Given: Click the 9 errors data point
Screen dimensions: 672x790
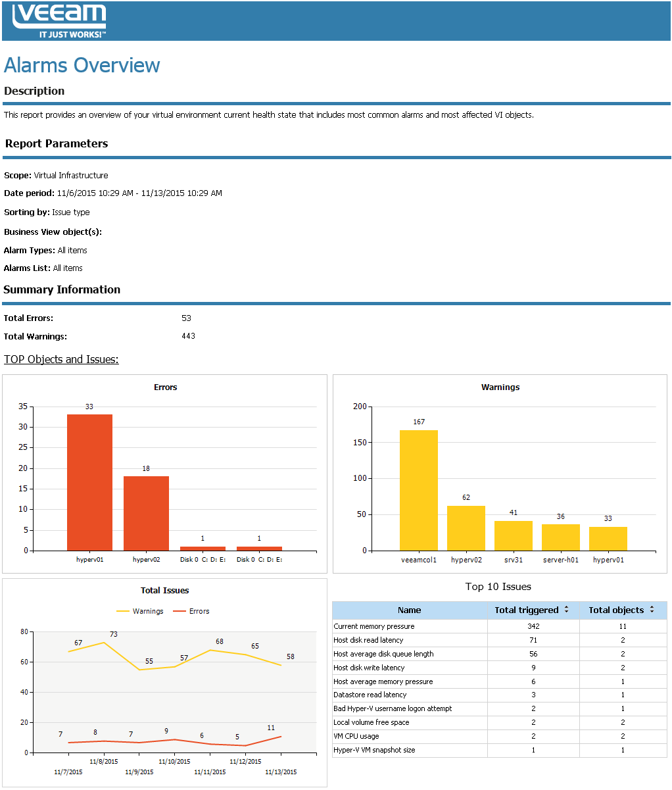Looking at the screenshot, I should point(175,739).
